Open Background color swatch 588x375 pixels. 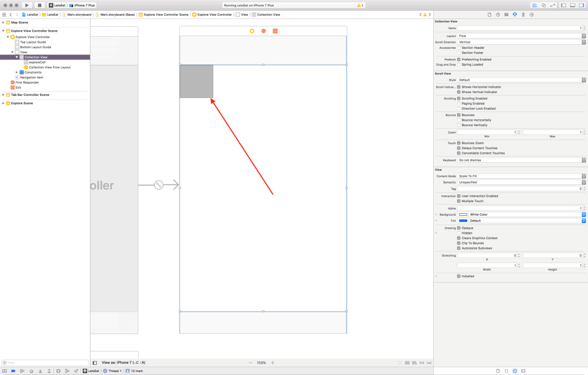pos(463,214)
